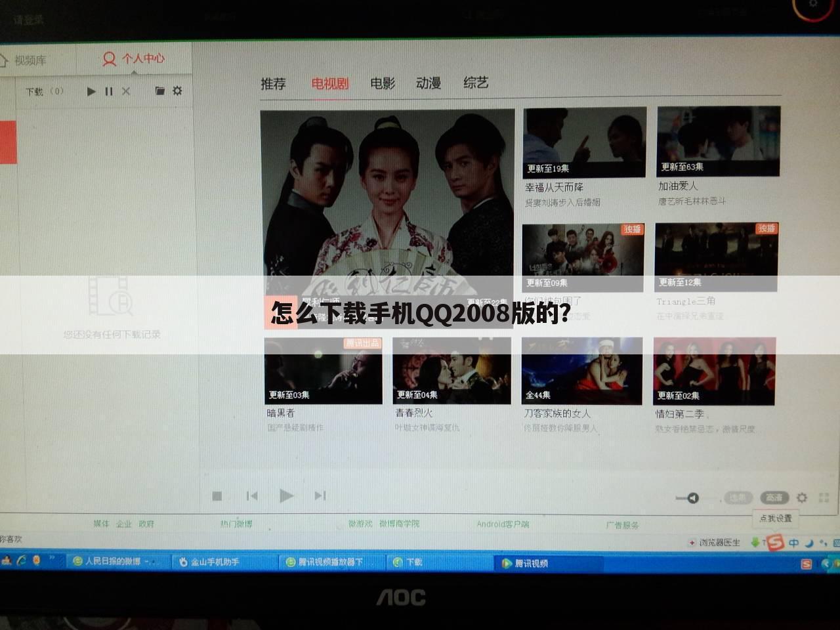Skip to previous video
The image size is (840, 630).
coord(252,495)
